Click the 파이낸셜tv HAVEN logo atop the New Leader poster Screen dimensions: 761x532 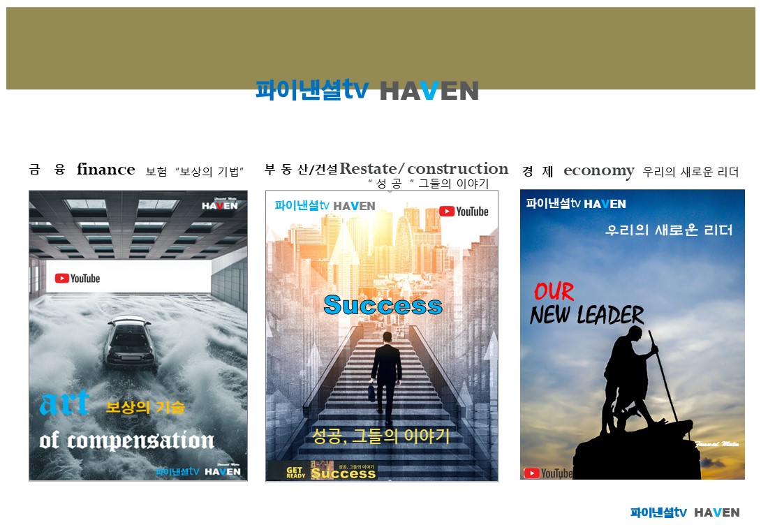click(x=576, y=204)
